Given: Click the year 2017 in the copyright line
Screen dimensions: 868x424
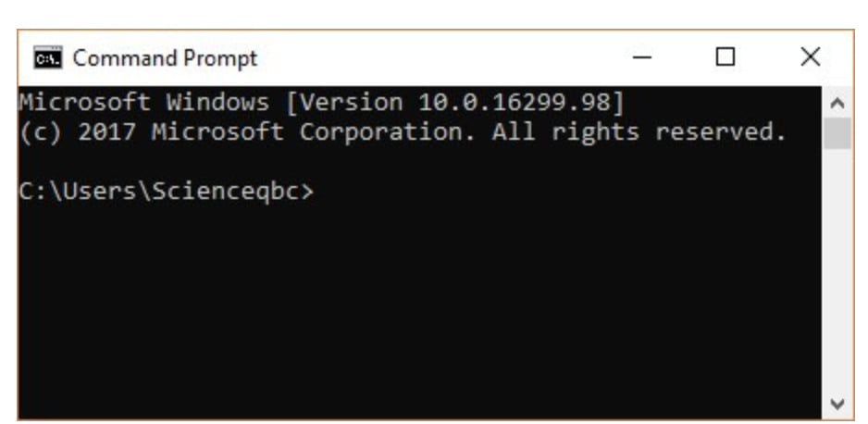Looking at the screenshot, I should click(106, 132).
